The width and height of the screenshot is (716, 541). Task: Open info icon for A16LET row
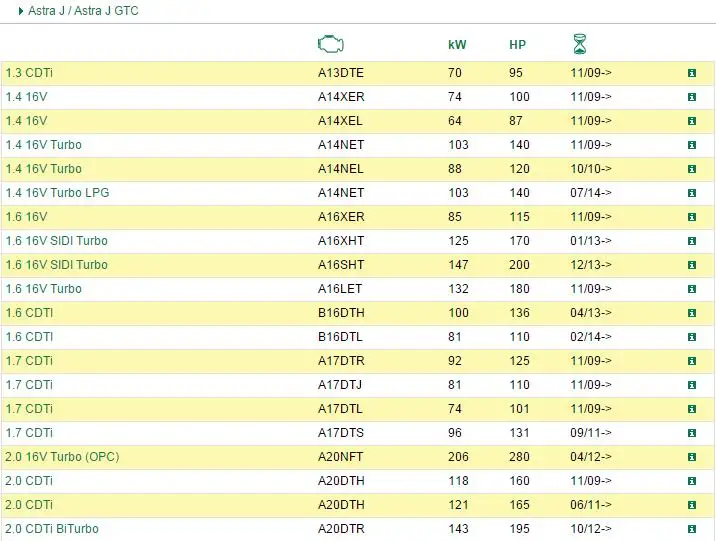[692, 289]
